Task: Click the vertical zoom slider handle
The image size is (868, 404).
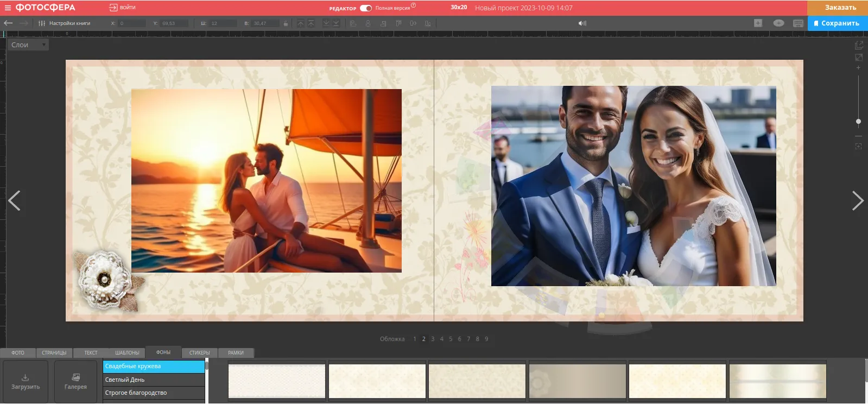Action: click(858, 122)
